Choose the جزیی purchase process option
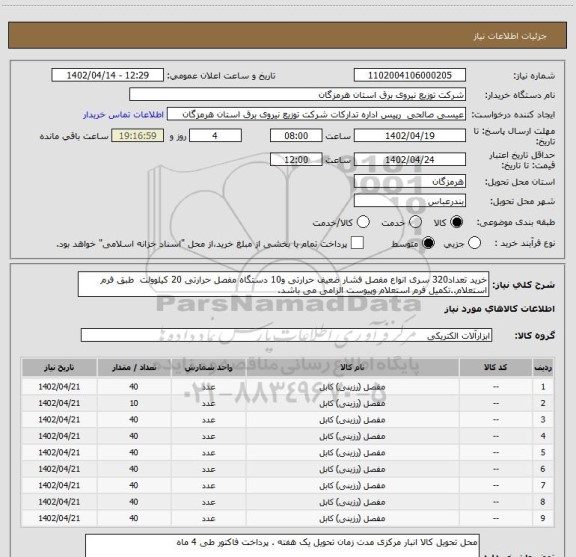 (x=474, y=243)
